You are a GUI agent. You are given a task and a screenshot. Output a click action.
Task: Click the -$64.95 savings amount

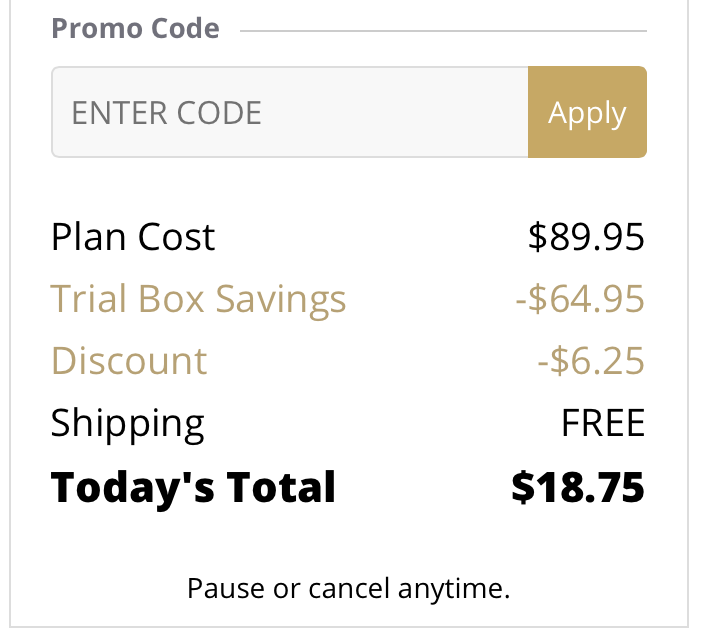coord(580,299)
